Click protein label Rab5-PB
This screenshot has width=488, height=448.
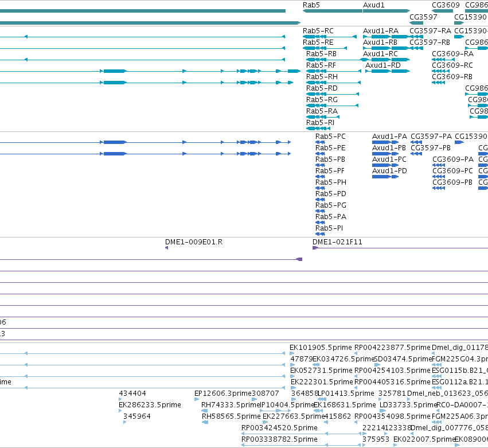tap(330, 159)
